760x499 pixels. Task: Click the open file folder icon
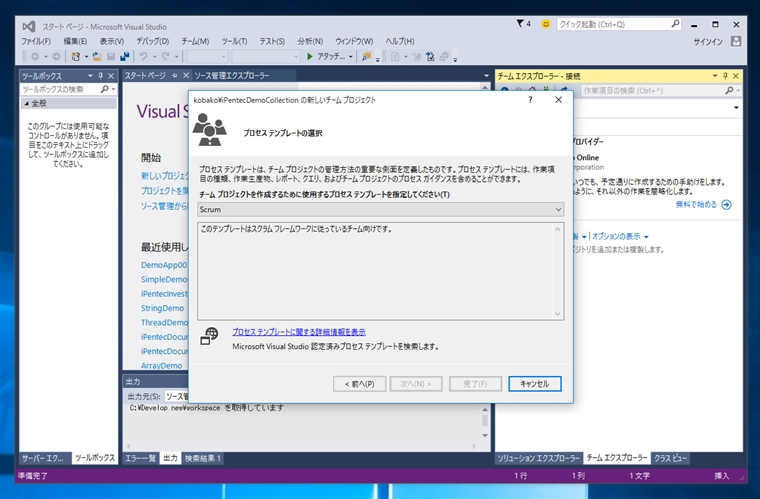tap(97, 57)
